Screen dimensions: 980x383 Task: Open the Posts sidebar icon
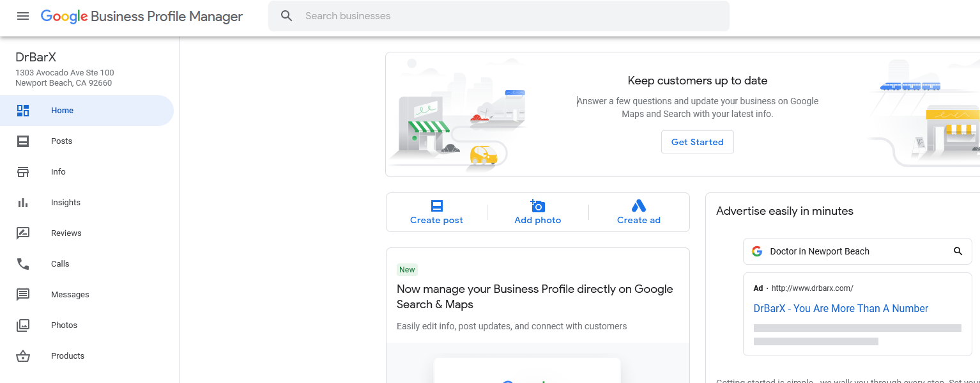(23, 141)
